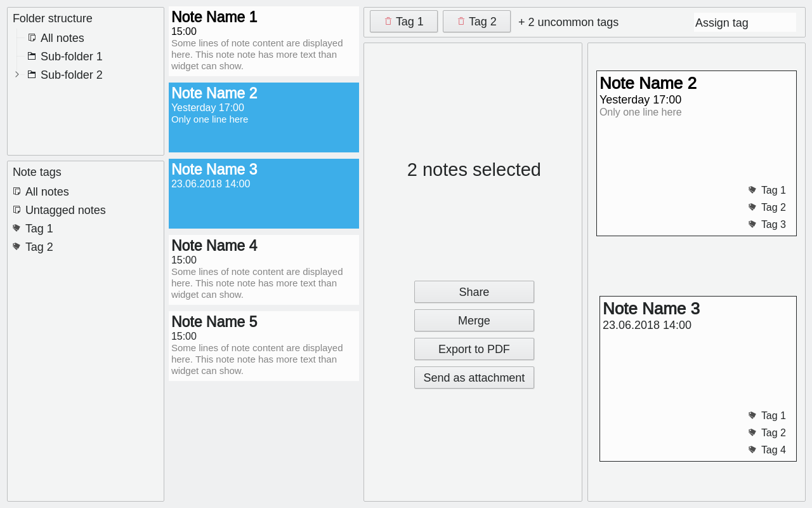
Task: Click the tag icon beside Tag 2 in sidebar
Action: [x=16, y=246]
